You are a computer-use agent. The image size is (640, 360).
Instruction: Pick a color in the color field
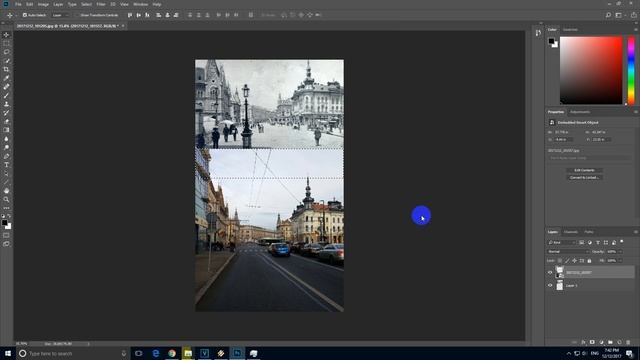click(x=591, y=70)
